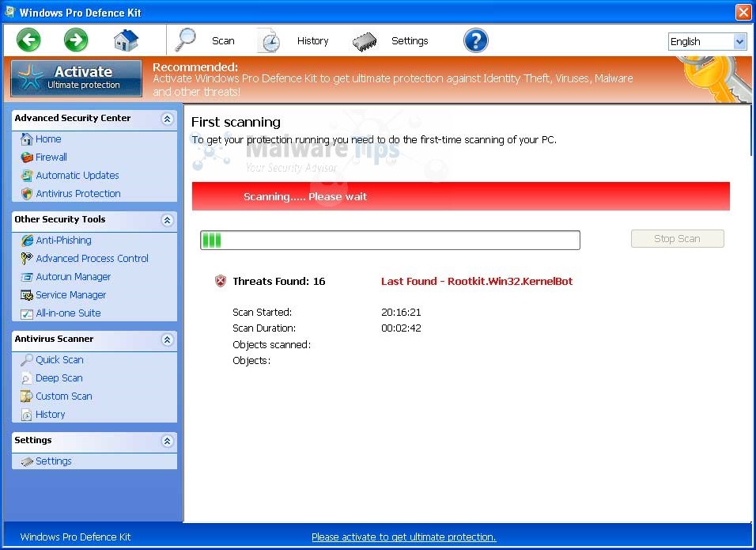Click the 'Threats Found: 16' text

278,281
